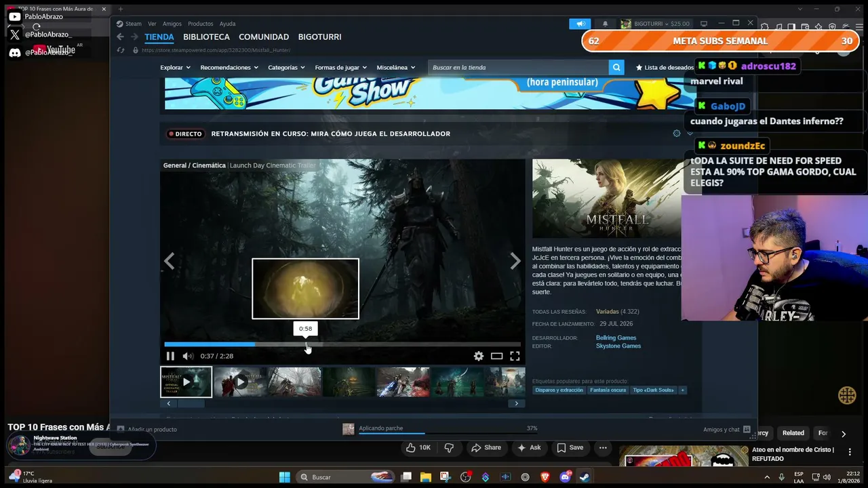Dislike the YouTube video
Screen dimensions: 868x488
pos(449,448)
